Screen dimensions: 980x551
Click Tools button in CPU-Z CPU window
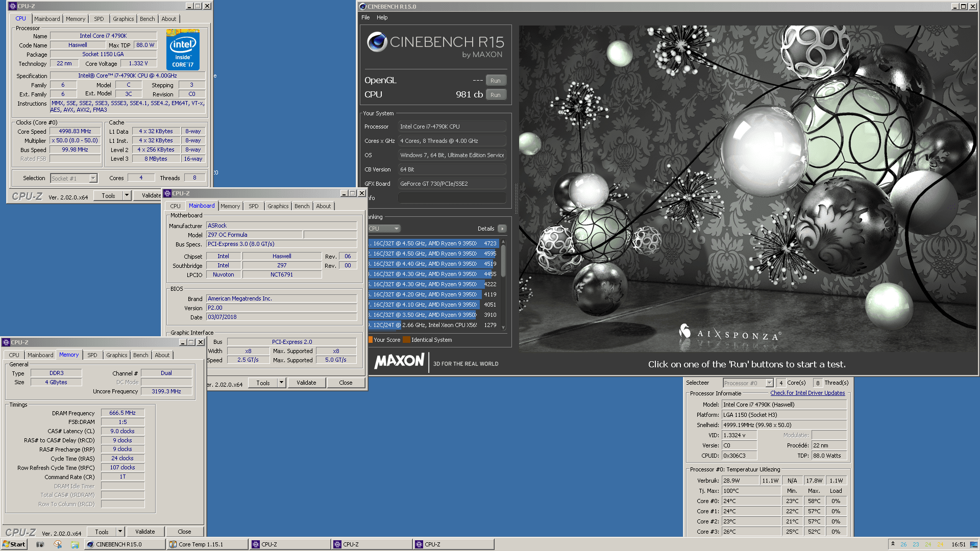click(108, 195)
